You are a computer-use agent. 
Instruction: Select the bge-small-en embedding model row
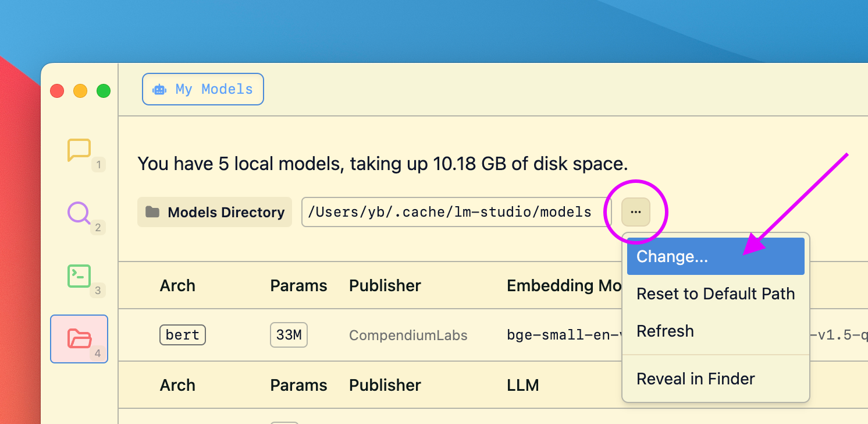pos(557,335)
